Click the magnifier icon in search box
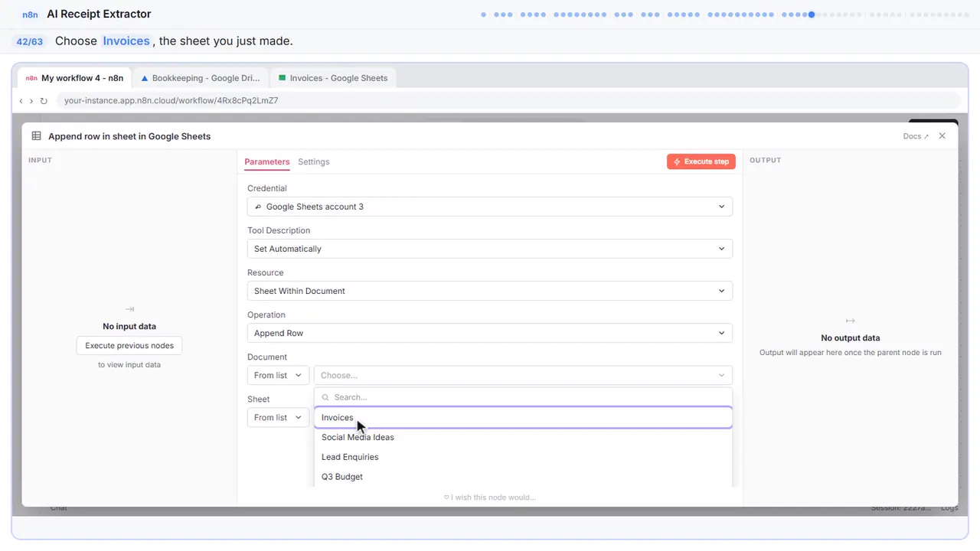 point(325,397)
